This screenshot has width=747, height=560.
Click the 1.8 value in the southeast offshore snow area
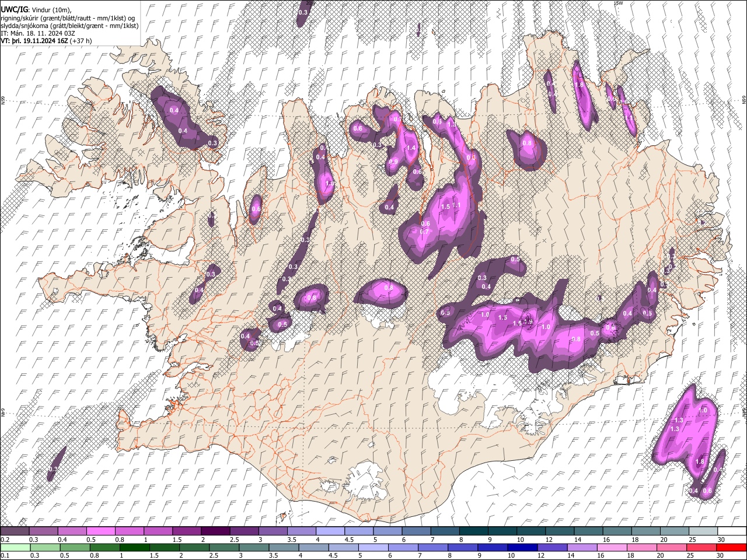[701, 462]
